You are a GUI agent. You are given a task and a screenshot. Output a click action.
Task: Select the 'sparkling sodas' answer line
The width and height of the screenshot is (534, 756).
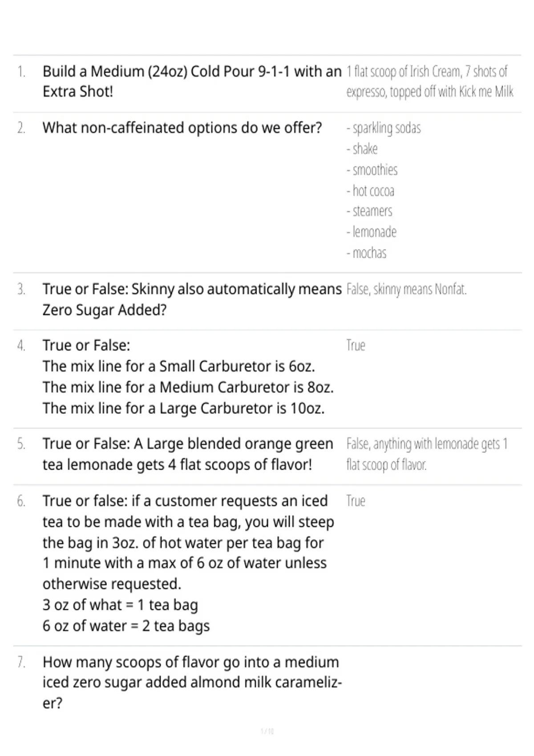tap(384, 128)
